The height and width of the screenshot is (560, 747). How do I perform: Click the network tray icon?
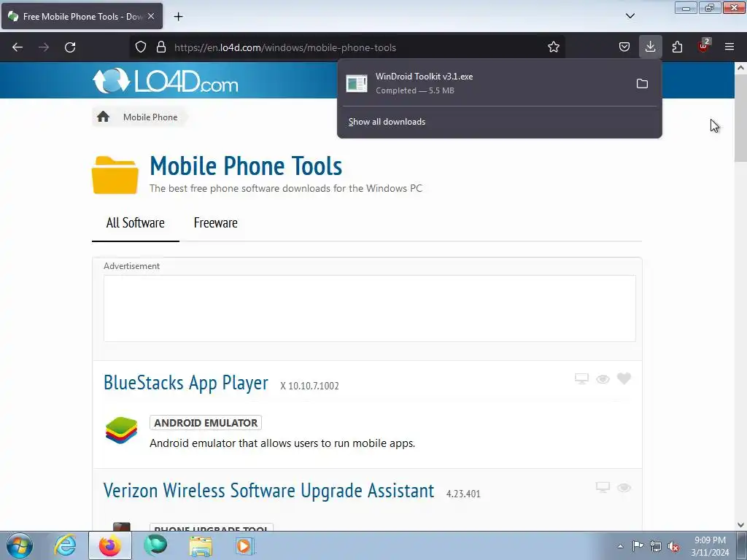[x=656, y=546]
